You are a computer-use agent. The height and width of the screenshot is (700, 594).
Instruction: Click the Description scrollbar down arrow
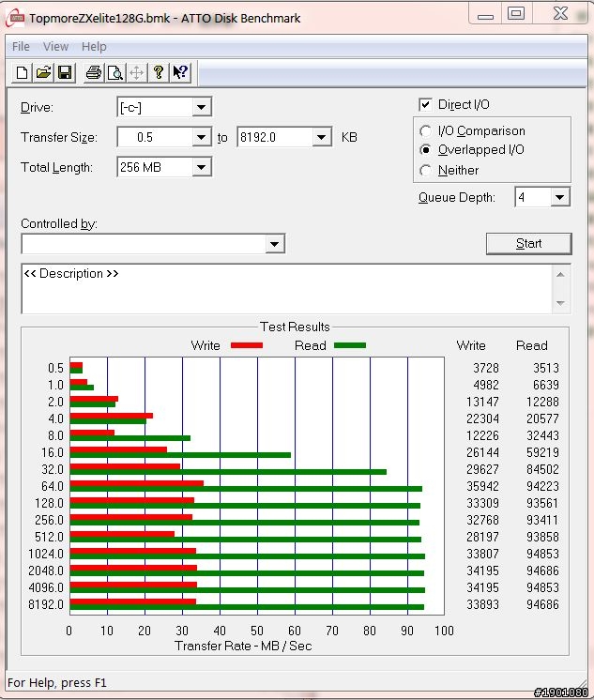pos(561,303)
